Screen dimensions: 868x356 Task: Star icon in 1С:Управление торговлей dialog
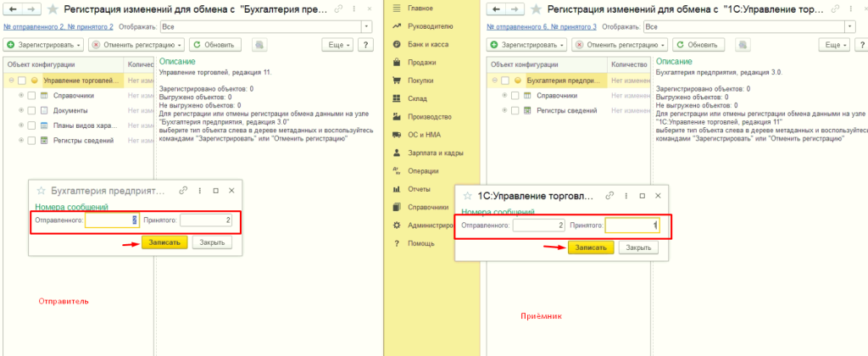[x=467, y=196]
